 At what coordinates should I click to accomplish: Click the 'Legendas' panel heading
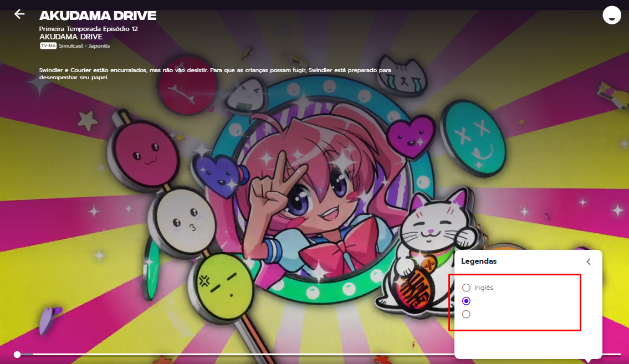pos(479,262)
